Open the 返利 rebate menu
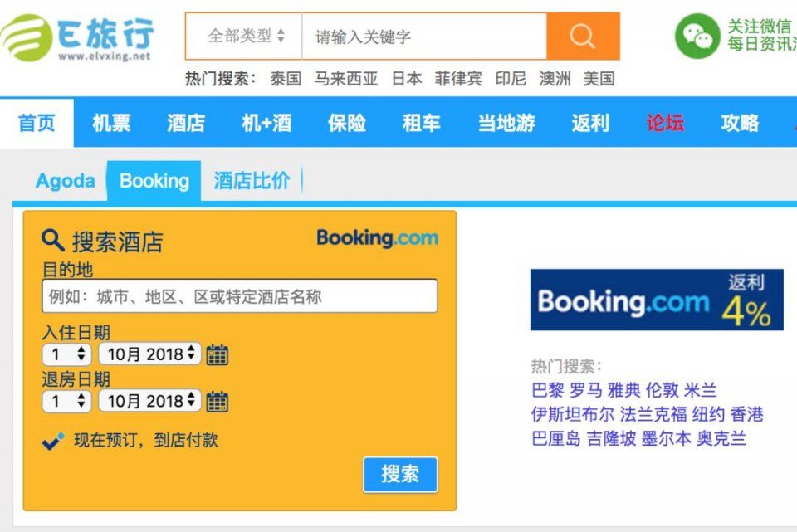This screenshot has width=797, height=532. (x=590, y=123)
